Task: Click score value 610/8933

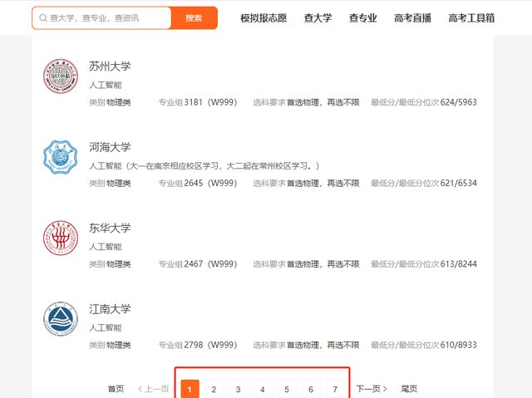Action: [x=458, y=345]
